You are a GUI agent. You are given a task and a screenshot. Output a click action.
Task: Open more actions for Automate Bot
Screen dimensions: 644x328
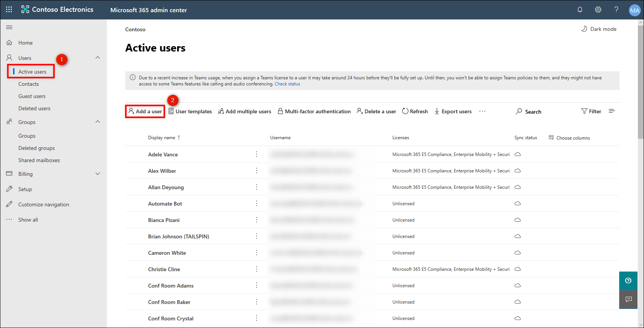(257, 203)
